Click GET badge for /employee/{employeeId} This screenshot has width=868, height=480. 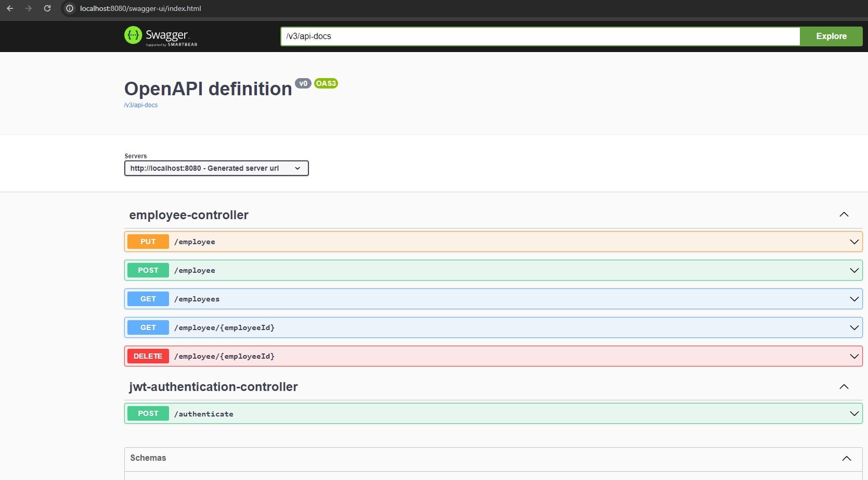click(148, 327)
